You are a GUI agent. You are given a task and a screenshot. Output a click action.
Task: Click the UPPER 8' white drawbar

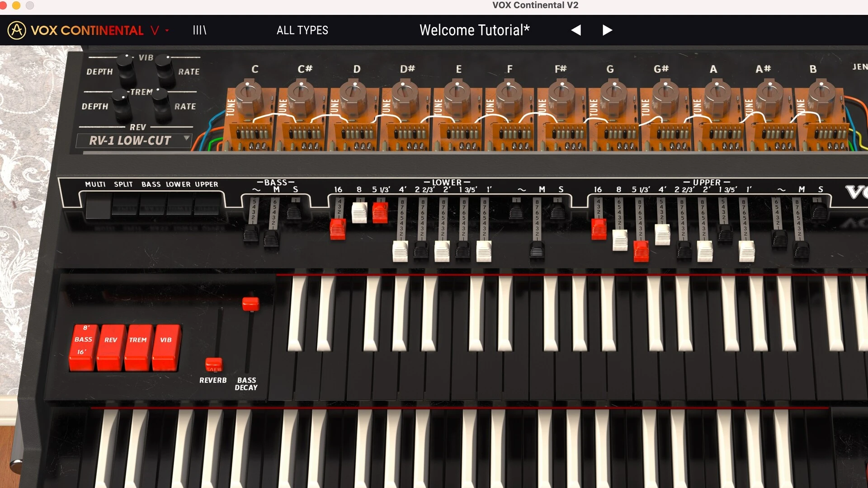(x=620, y=240)
